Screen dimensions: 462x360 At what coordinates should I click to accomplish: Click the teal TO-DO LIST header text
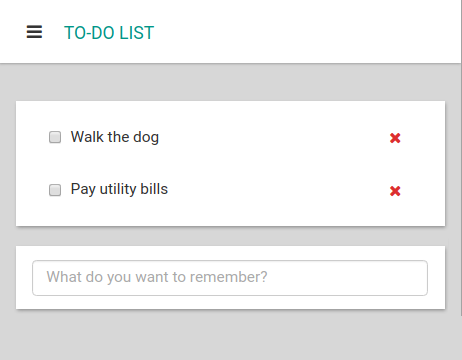coord(109,33)
